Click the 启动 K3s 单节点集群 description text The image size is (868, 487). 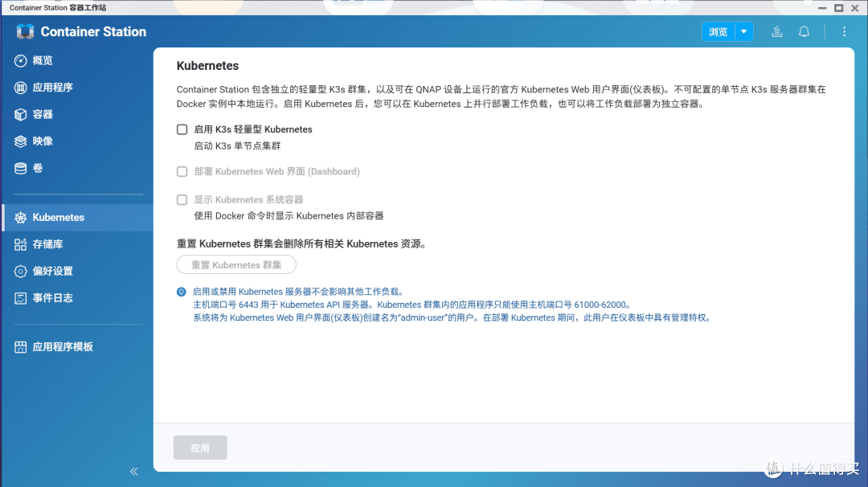(237, 146)
